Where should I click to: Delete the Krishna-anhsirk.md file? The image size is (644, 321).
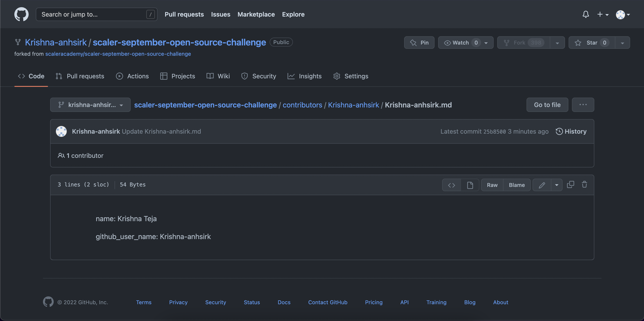584,184
